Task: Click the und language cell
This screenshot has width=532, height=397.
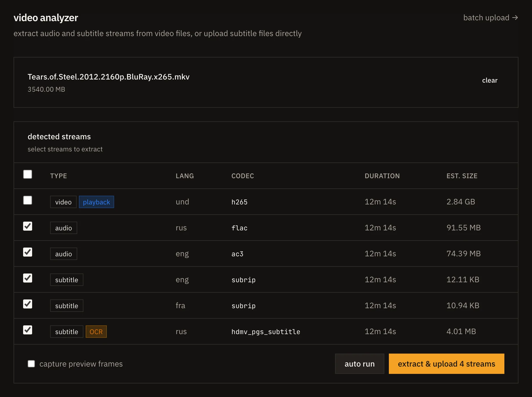Action: [182, 202]
